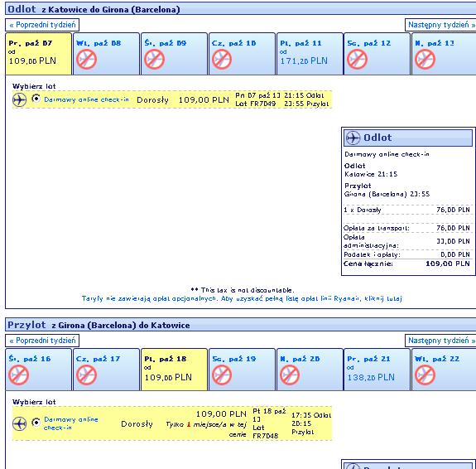Click airplane icon beside return flight FR7048
The width and height of the screenshot is (476, 469).
(x=19, y=423)
